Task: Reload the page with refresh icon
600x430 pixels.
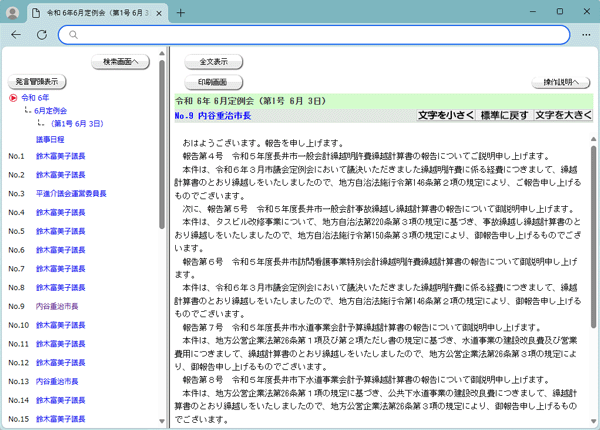Action: (42, 35)
